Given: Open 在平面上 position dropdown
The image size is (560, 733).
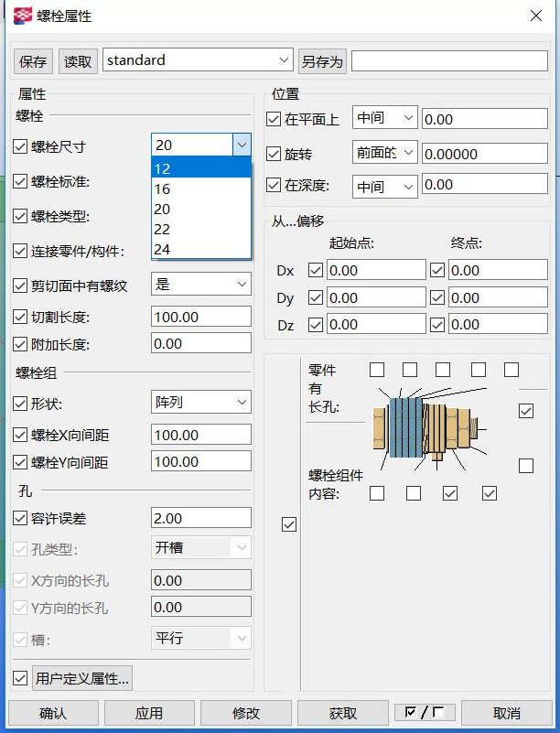Looking at the screenshot, I should point(407,118).
